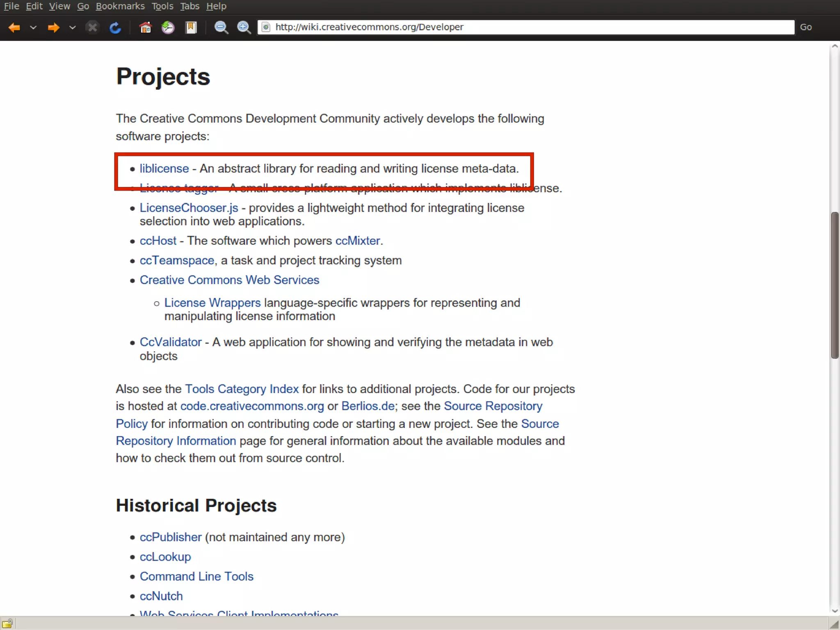Open the Bookmarks menu
The width and height of the screenshot is (840, 630).
tap(120, 6)
